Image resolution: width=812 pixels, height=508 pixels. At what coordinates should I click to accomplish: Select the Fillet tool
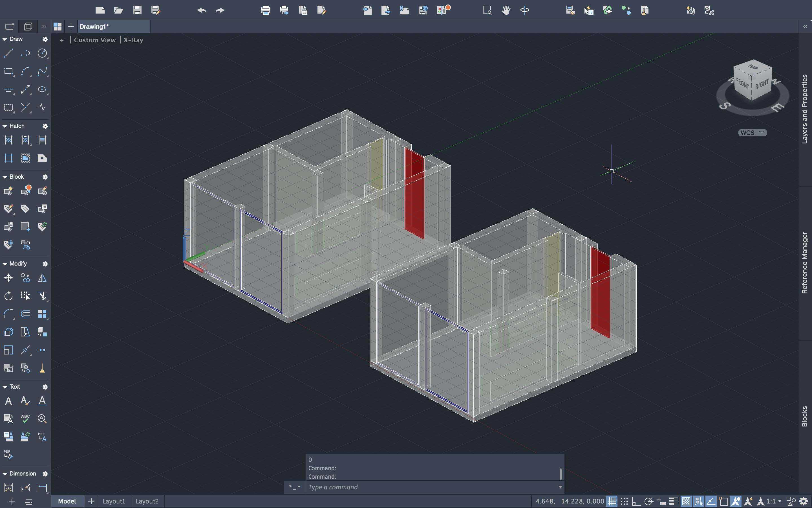tap(8, 314)
